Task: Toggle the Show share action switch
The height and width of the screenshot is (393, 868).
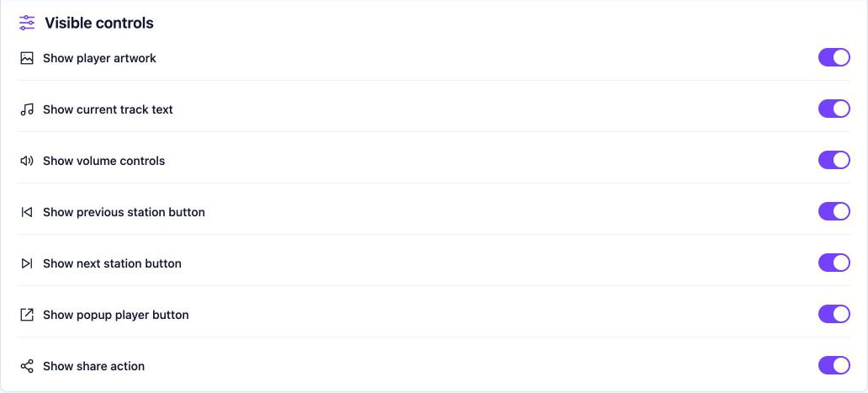Action: (x=834, y=365)
